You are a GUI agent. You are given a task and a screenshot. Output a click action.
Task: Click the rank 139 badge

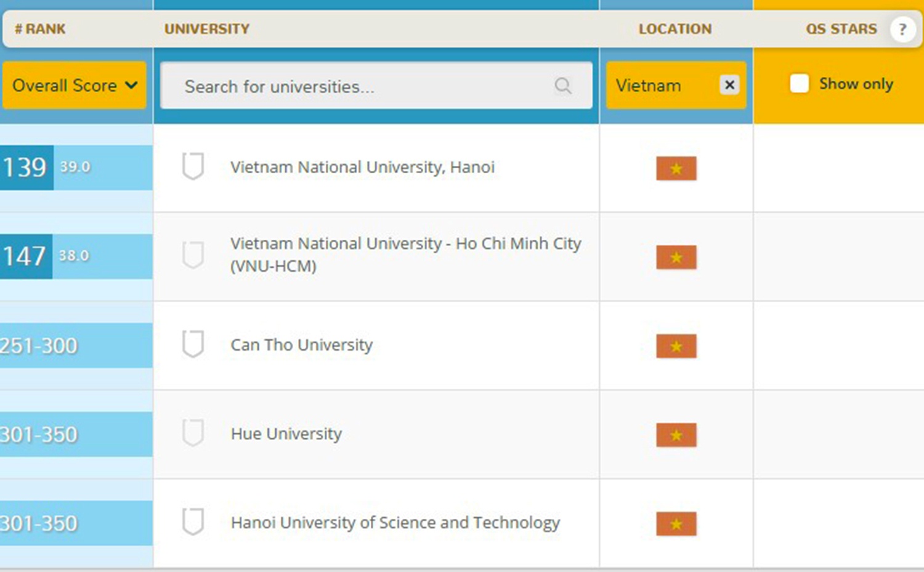pos(26,167)
